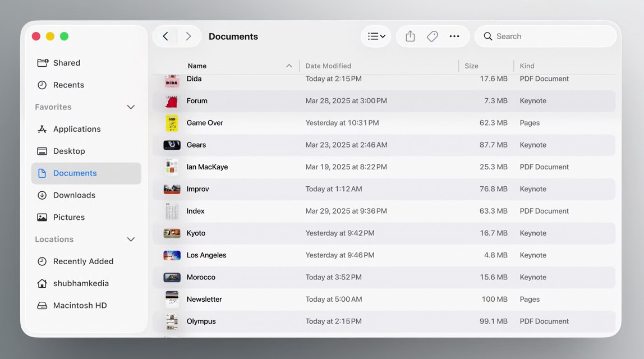Click the date Today at 1:12 AM
The image size is (644, 359).
[333, 190]
